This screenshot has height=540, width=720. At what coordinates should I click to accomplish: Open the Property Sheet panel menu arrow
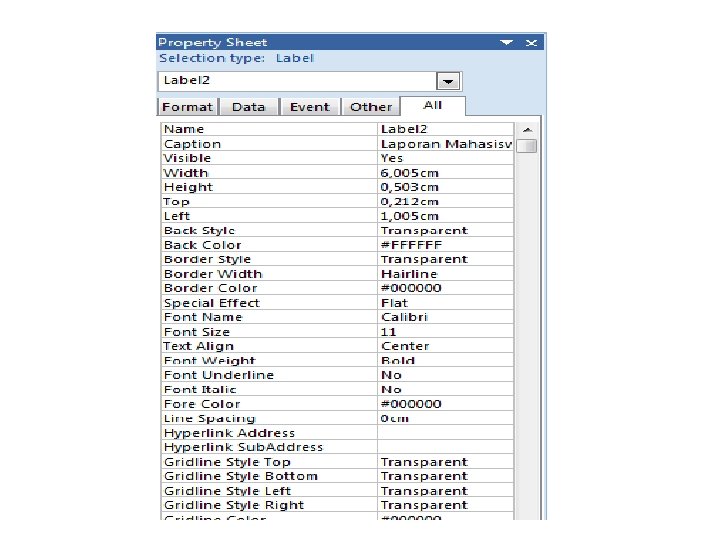pos(506,42)
